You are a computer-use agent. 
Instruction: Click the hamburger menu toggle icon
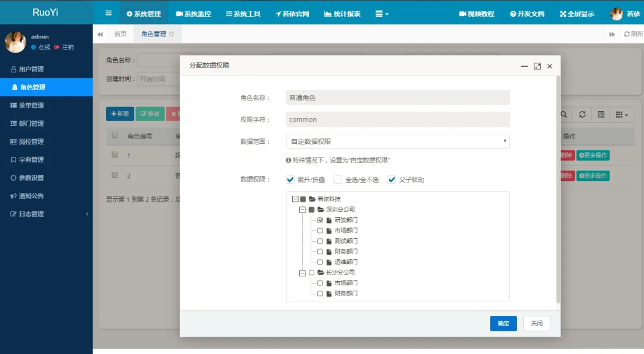[x=108, y=13]
